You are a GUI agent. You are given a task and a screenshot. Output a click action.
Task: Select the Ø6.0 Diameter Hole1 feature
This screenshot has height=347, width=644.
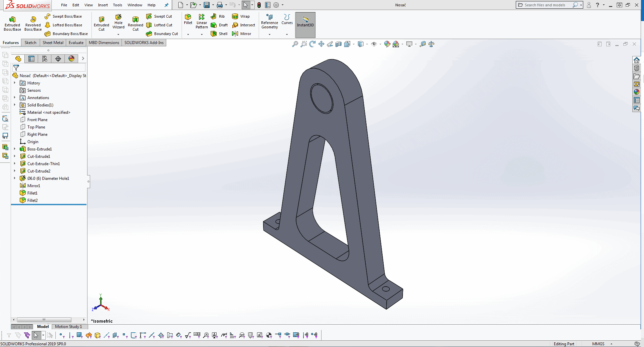pyautogui.click(x=44, y=179)
